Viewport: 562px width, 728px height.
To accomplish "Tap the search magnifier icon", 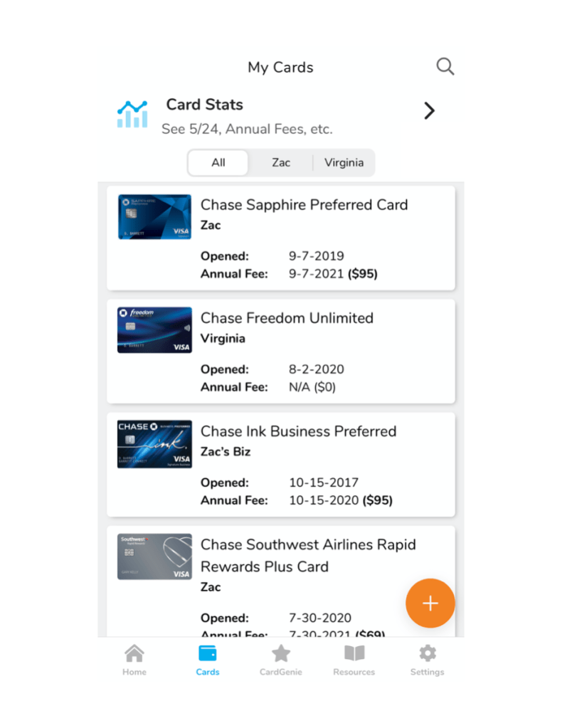I will (445, 67).
